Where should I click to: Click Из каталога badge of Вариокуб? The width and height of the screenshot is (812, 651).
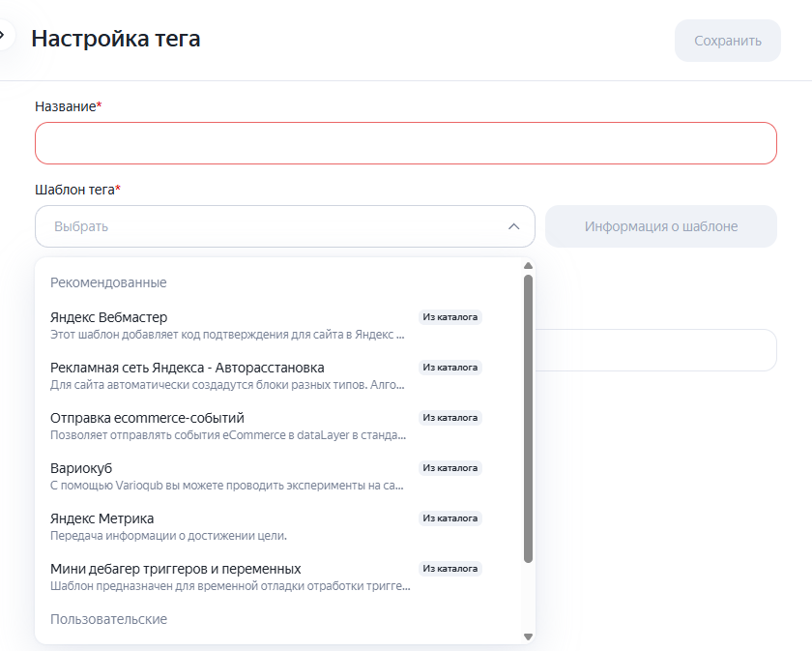coord(450,468)
